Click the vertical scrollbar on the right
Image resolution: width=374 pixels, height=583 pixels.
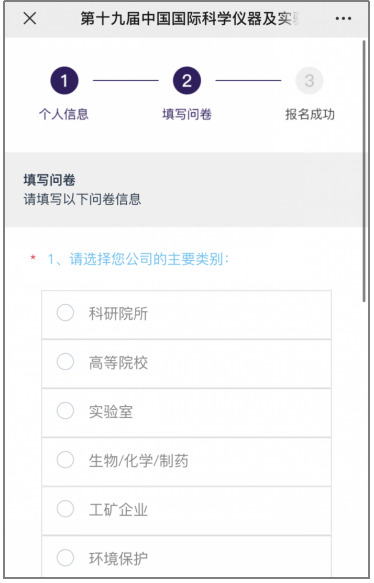pos(364,171)
